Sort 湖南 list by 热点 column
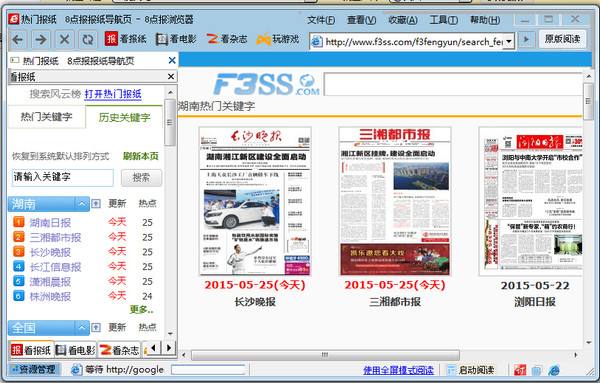 coord(147,203)
